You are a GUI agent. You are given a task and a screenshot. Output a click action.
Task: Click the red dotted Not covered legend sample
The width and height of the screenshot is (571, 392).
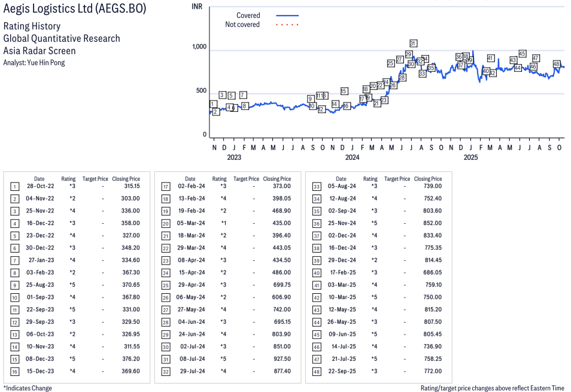pyautogui.click(x=287, y=25)
